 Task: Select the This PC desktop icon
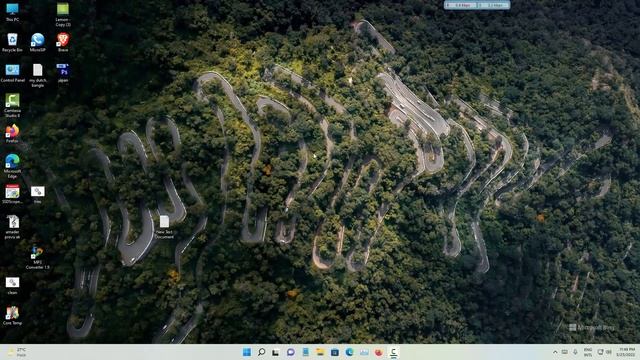pos(12,12)
